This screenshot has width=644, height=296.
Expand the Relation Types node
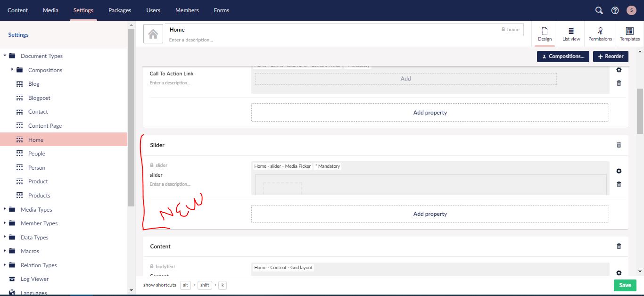pyautogui.click(x=5, y=265)
